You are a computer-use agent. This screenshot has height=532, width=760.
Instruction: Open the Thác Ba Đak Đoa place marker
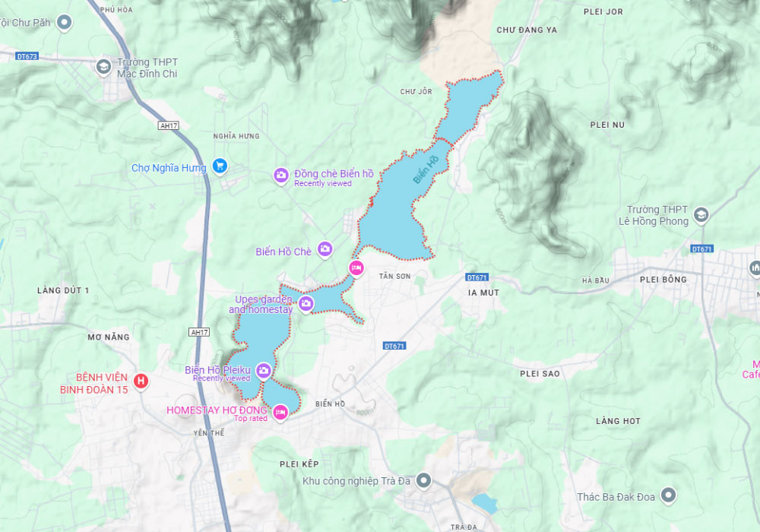tap(668, 496)
